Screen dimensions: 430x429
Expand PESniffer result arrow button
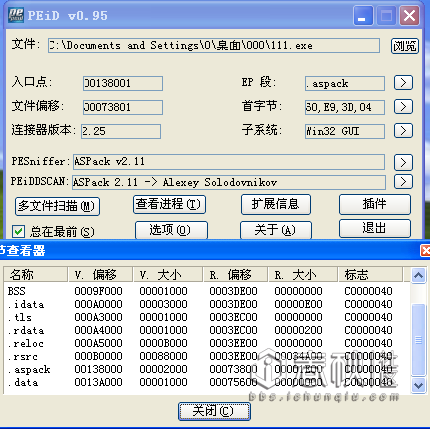coord(403,162)
